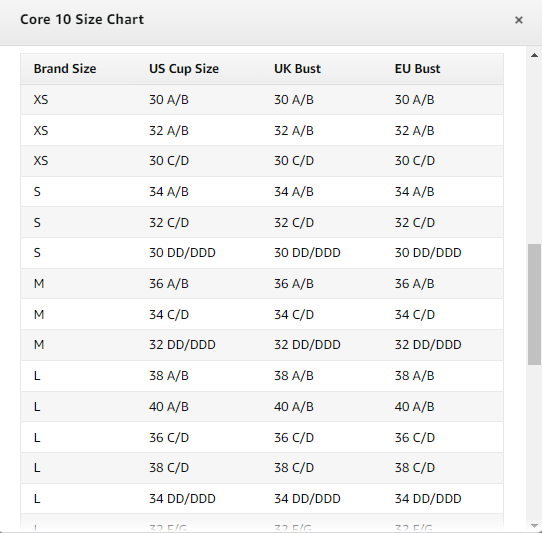
Task: Click the scrollbar up arrow
Action: pyautogui.click(x=534, y=55)
